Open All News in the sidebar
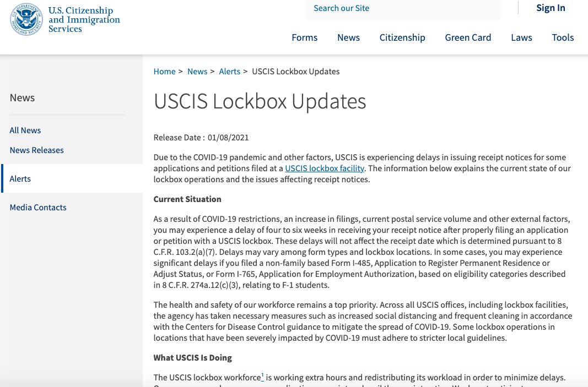The image size is (588, 387). 25,130
